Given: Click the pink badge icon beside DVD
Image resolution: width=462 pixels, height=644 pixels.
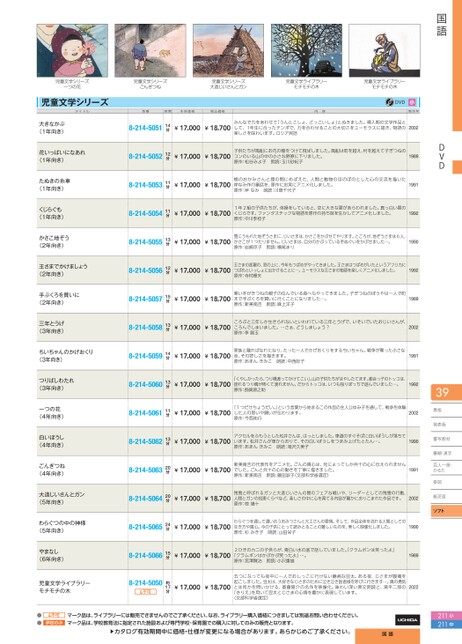Looking at the screenshot, I should (x=412, y=102).
